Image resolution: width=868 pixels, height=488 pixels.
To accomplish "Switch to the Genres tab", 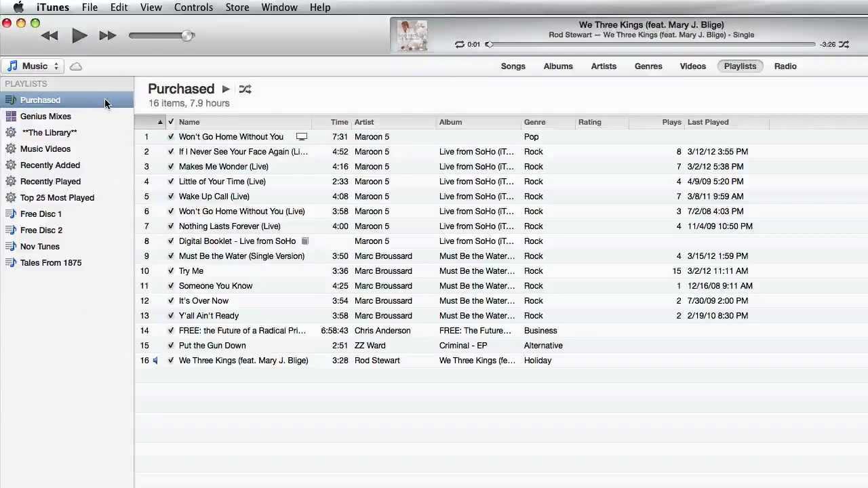I will (x=648, y=66).
